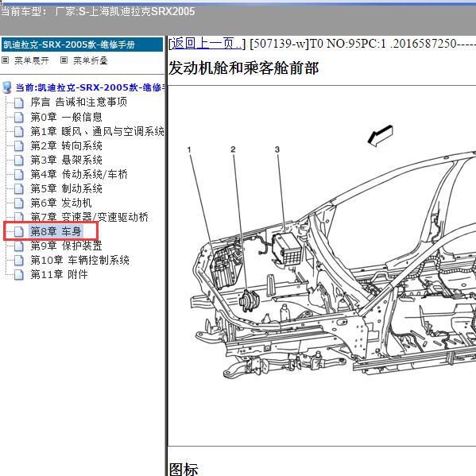This screenshot has width=476, height=476.
Task: Click the 菜单折叠 collapse icon
Action: click(64, 60)
